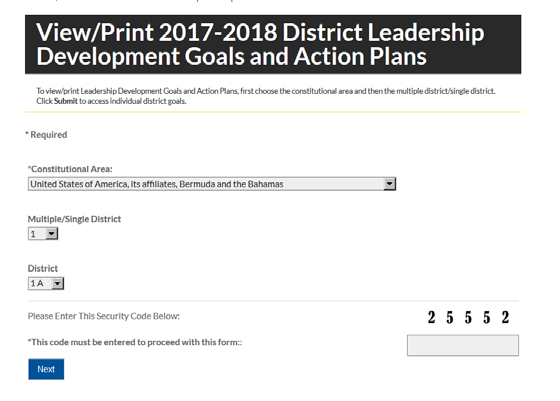Click the To view/print Leadership Development instruction sentence
560x401 pixels.
265,91
